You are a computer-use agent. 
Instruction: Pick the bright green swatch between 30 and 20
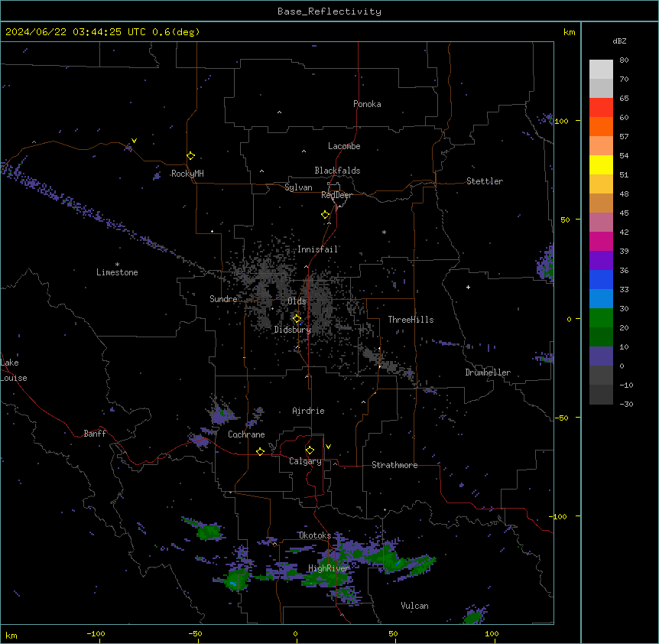(x=601, y=318)
